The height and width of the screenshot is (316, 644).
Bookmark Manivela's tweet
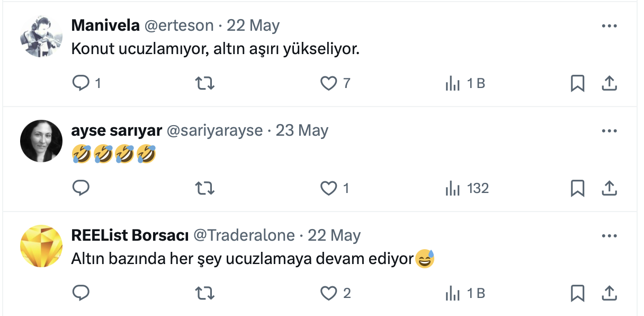click(577, 83)
